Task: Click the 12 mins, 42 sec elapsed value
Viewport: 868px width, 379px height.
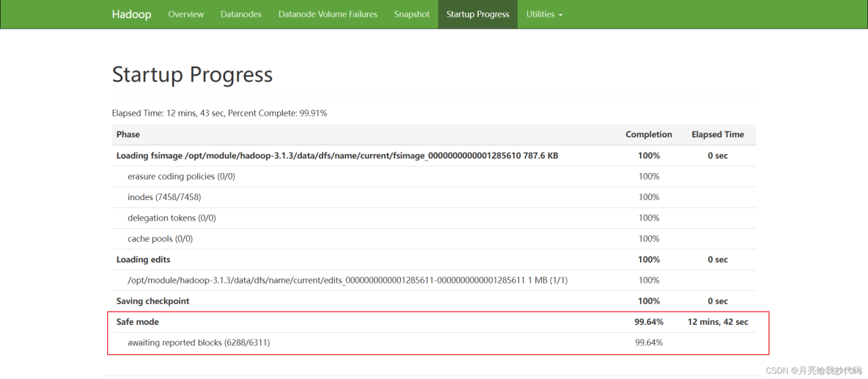Action: pyautogui.click(x=718, y=322)
